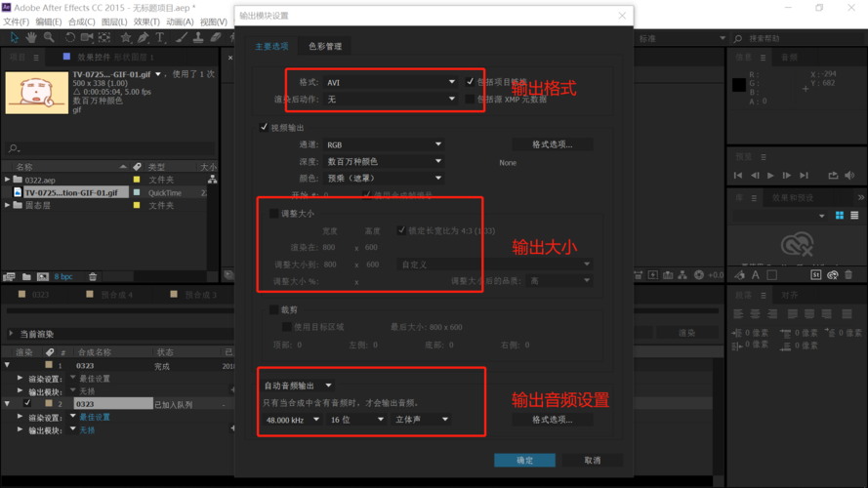Open the 效果(T) menu

point(146,21)
